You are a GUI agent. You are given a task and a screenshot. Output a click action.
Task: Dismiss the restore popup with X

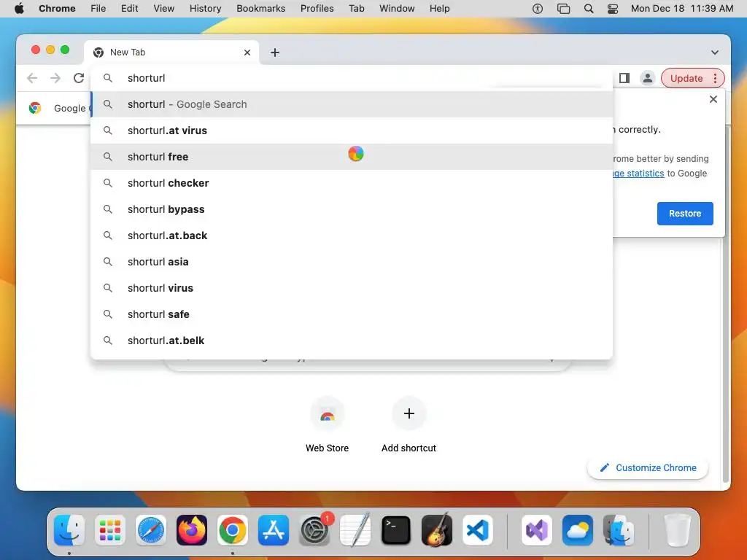[x=713, y=99]
